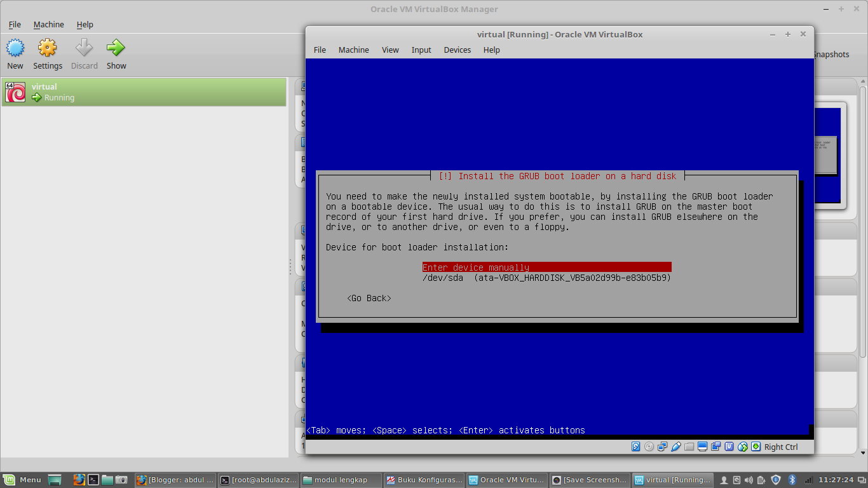Click 'Right Ctrl' host key label
Image resolution: width=868 pixels, height=488 pixels.
(781, 447)
